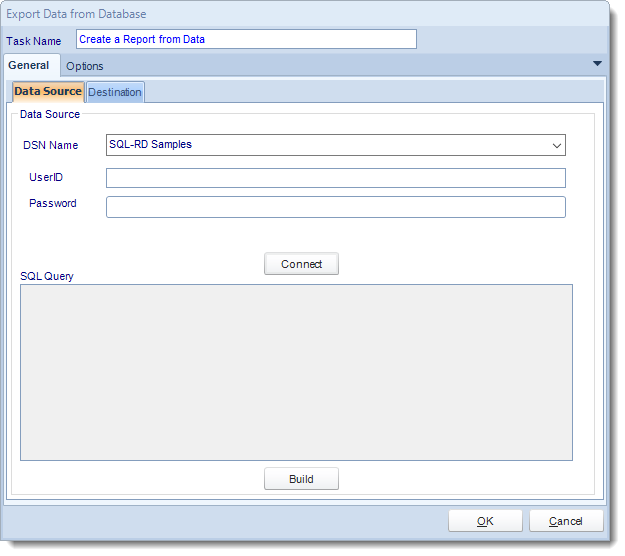Screen dimensions: 625x556
Task: Confirm with the OK button
Action: coord(485,521)
